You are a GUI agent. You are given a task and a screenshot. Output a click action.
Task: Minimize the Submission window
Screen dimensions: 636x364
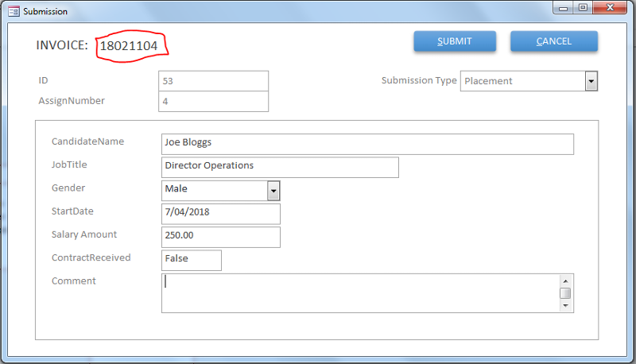coord(563,8)
